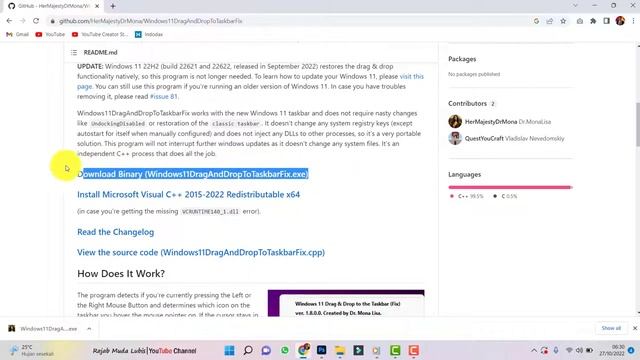The image size is (640, 360).
Task: Open the Read the Changelog link
Action: click(116, 232)
